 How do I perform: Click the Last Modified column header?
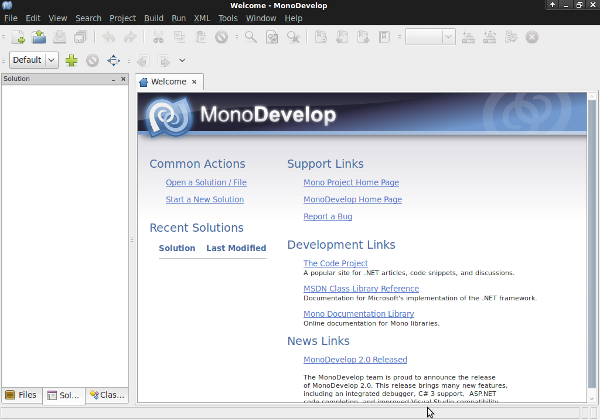click(236, 248)
